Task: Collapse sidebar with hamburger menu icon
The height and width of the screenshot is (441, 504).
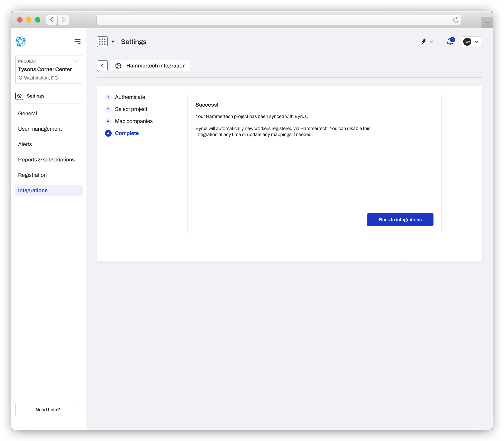Action: click(78, 42)
